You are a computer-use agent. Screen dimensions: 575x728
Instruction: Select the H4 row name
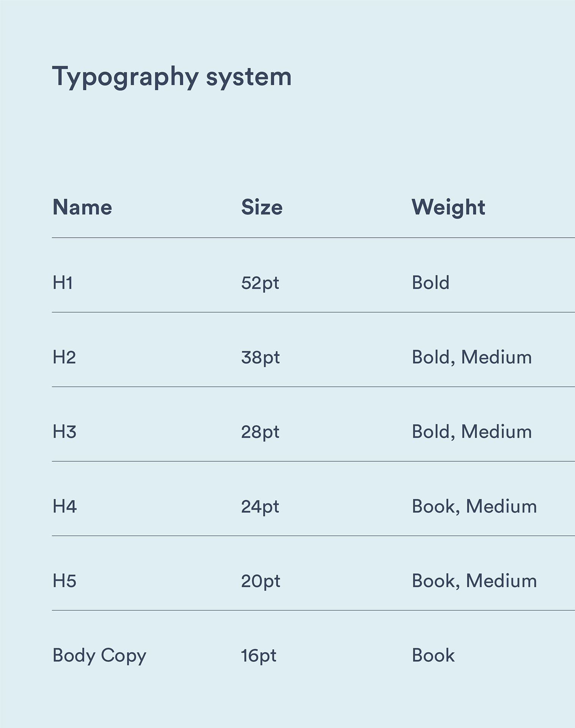click(64, 507)
